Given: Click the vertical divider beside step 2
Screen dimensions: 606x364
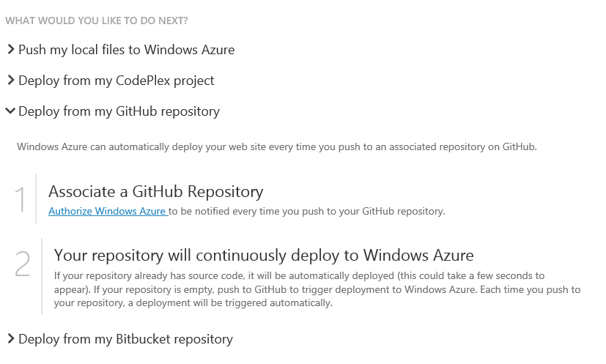Looking at the screenshot, I should coord(42,276).
